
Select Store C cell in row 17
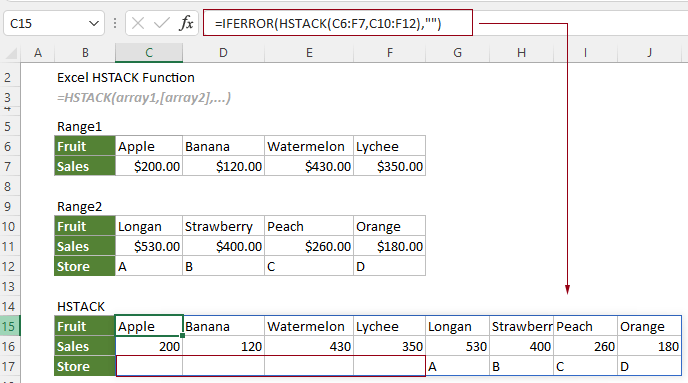tap(585, 366)
